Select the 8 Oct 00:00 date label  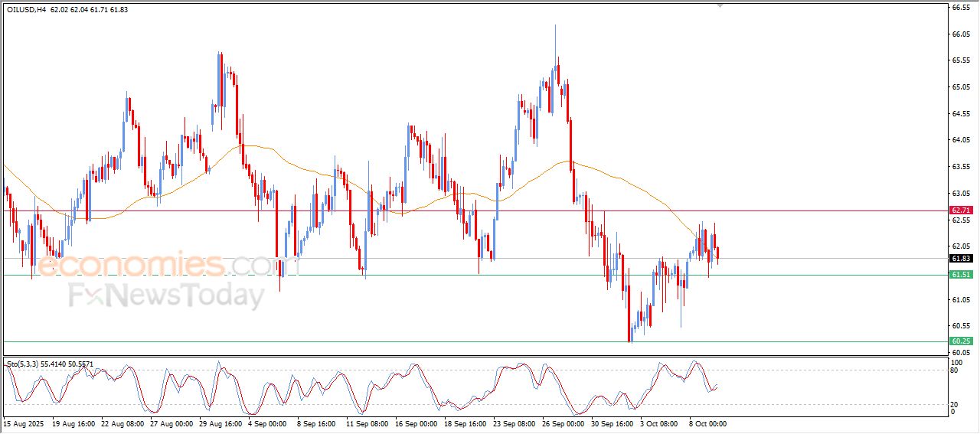click(707, 423)
